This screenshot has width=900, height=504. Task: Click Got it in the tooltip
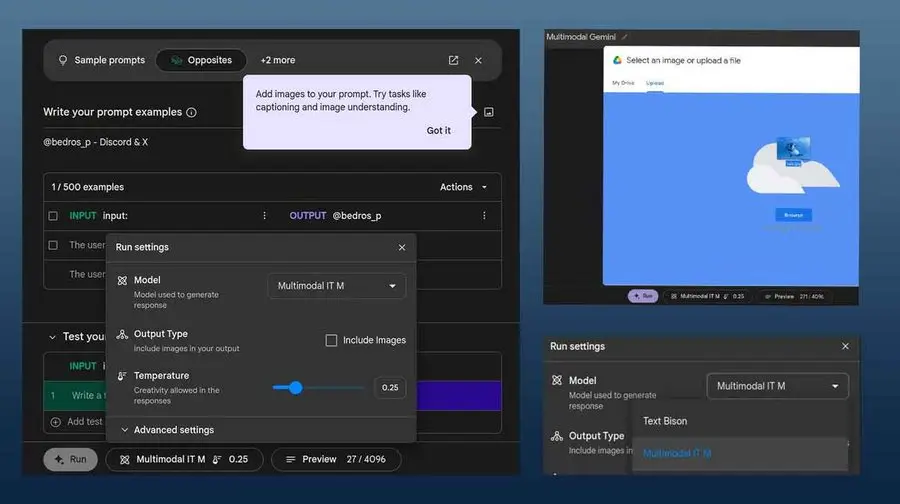pyautogui.click(x=439, y=130)
